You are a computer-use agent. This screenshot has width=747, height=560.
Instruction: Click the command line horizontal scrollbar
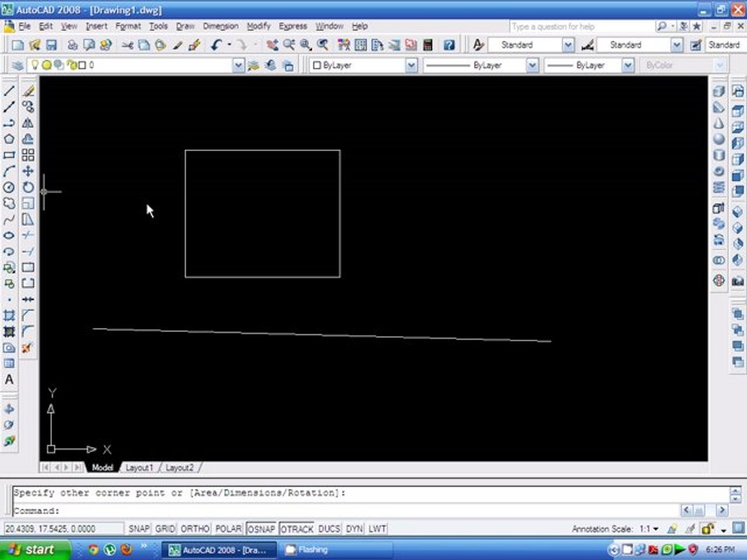tap(704, 510)
